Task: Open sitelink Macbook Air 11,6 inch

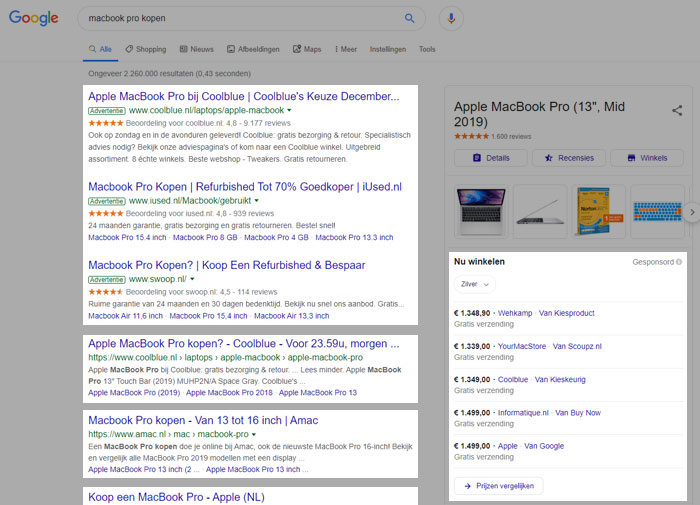Action: (125, 316)
